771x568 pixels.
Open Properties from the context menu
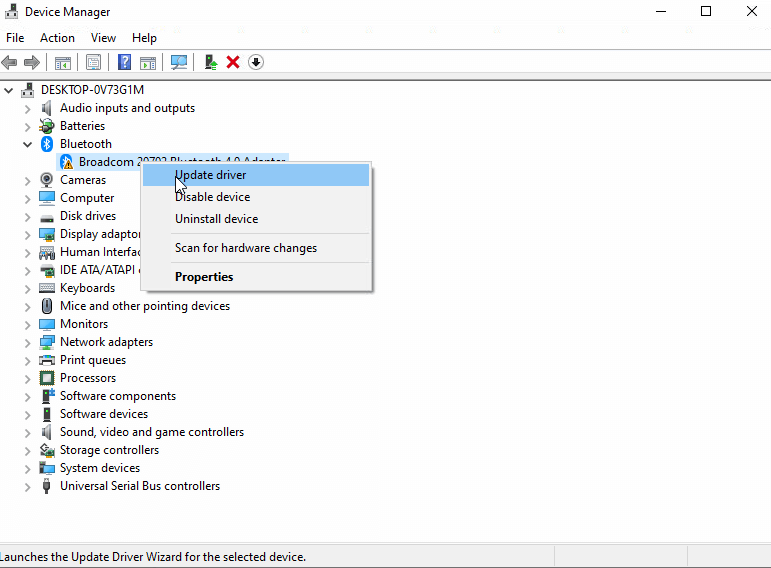click(x=204, y=277)
